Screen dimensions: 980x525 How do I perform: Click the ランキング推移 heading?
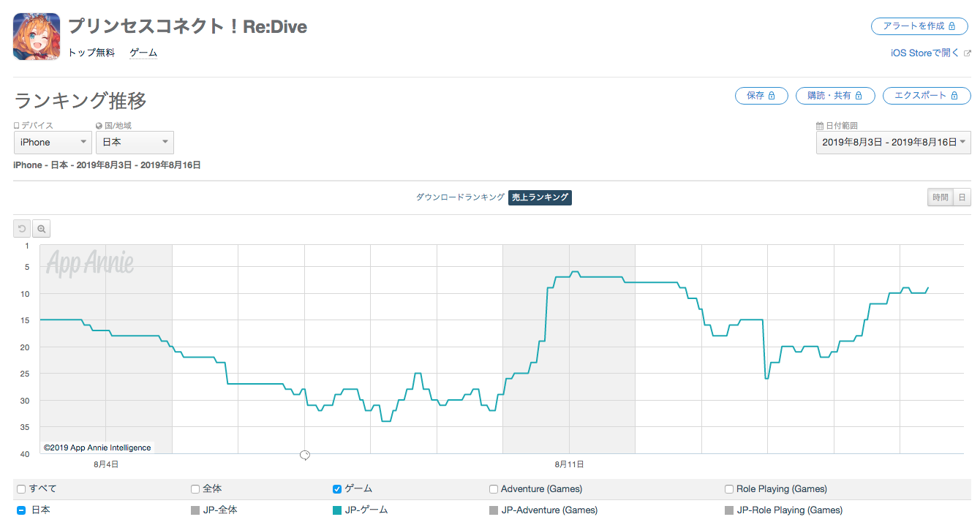tap(80, 100)
